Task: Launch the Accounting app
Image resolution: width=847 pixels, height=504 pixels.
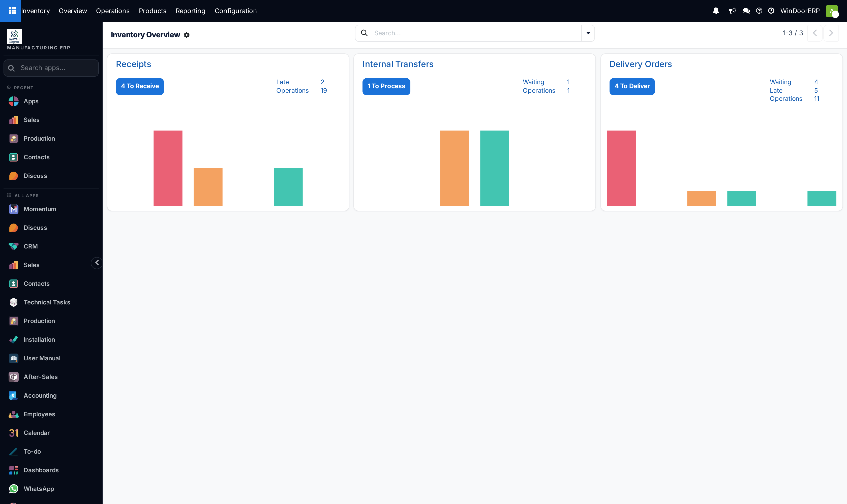Action: (51, 396)
